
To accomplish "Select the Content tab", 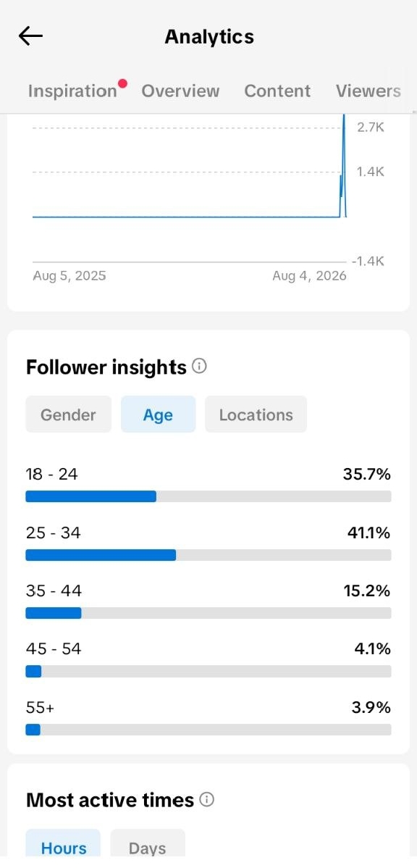I will click(277, 91).
